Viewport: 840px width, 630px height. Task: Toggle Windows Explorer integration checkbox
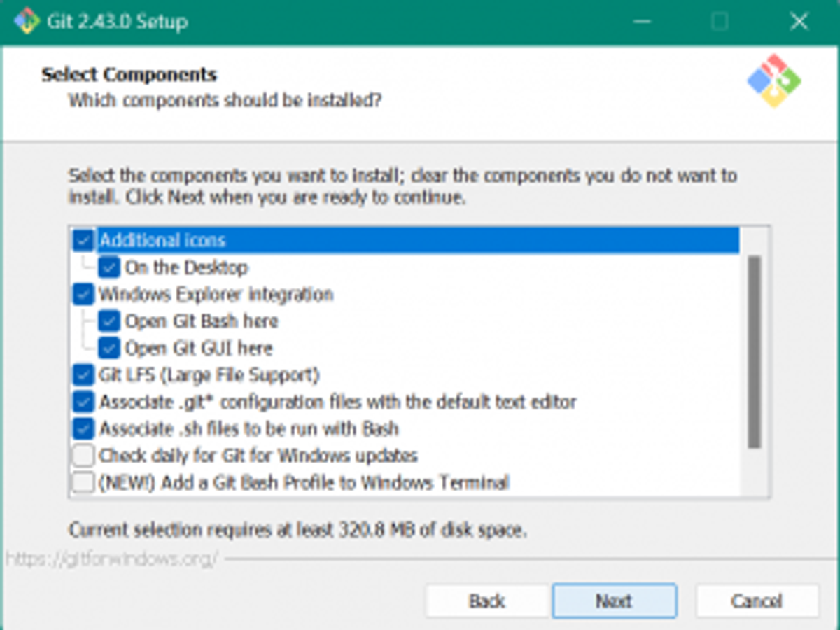point(83,294)
